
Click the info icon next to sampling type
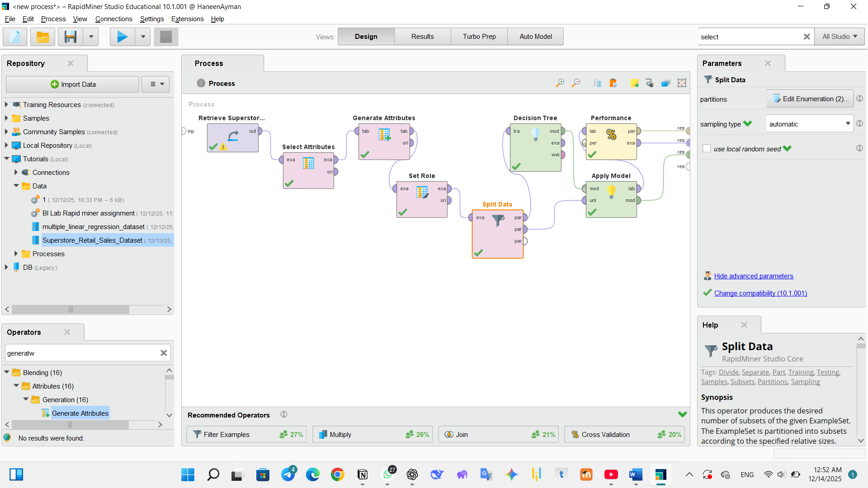point(859,123)
